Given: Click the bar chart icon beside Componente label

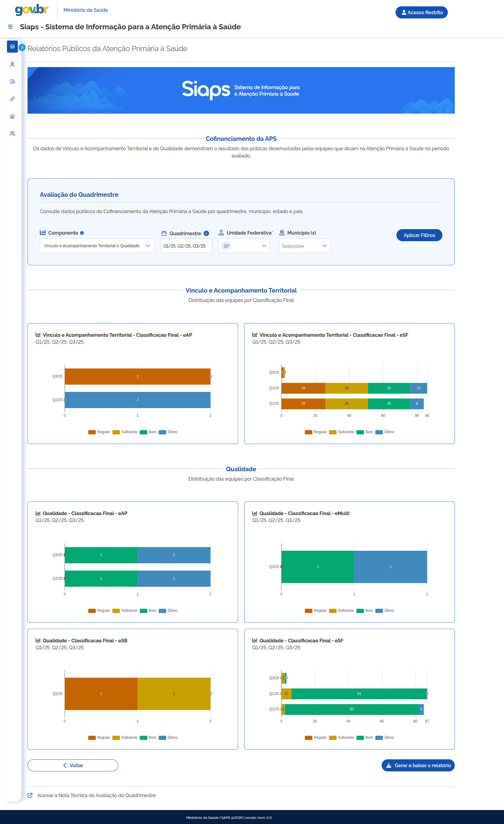Looking at the screenshot, I should click(43, 232).
